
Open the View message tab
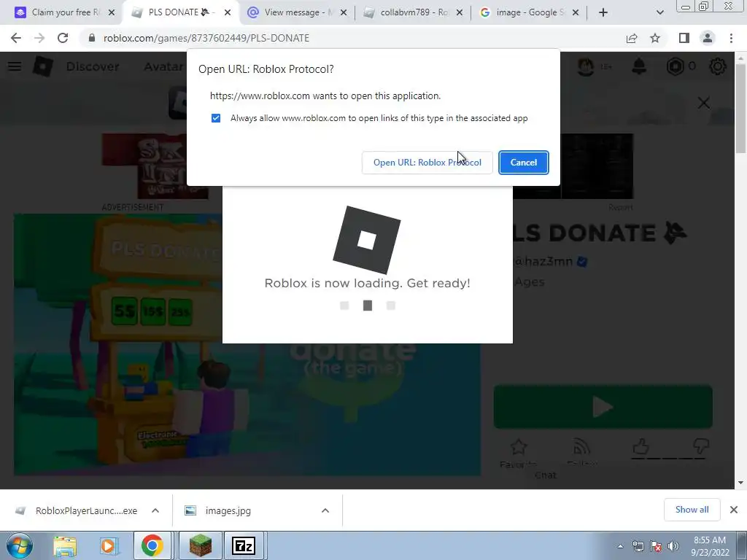coord(296,12)
